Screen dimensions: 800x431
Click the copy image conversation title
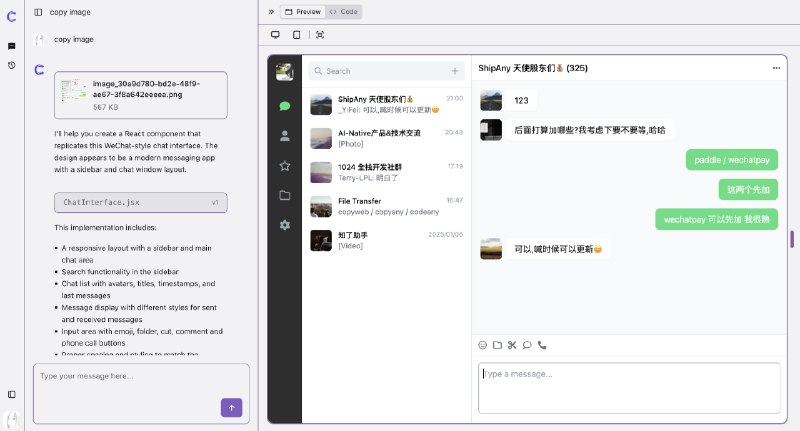pyautogui.click(x=70, y=12)
